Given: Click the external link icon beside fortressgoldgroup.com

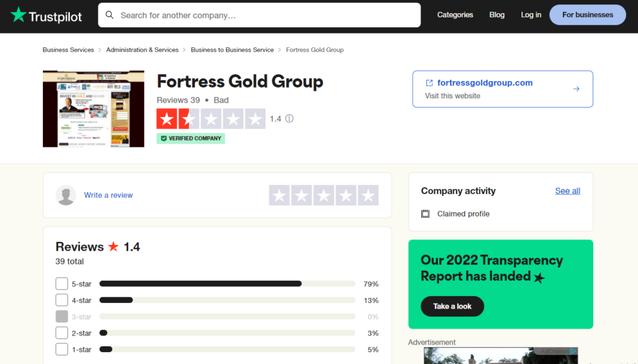Looking at the screenshot, I should tap(429, 83).
